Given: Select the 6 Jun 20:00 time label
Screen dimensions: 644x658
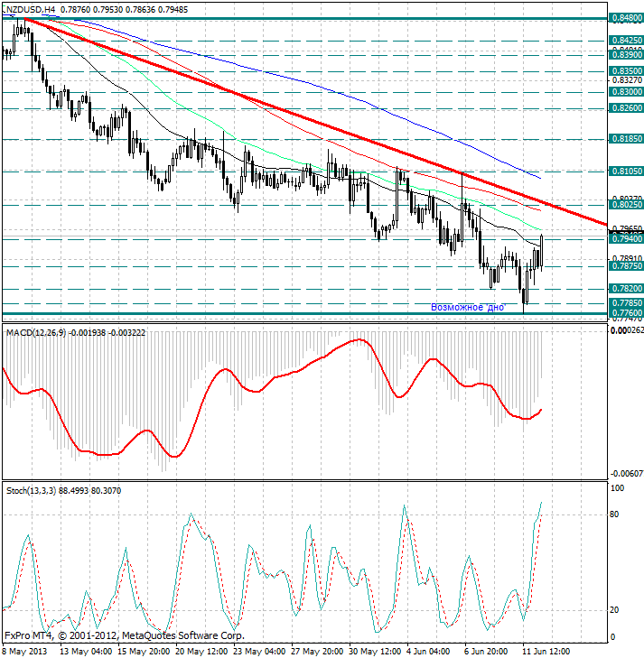Looking at the screenshot, I should [x=486, y=652].
